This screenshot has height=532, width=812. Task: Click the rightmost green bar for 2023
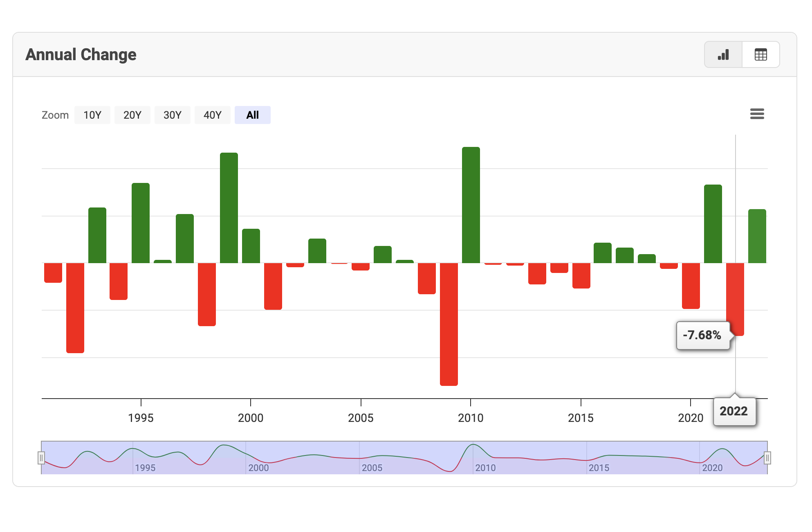757,236
